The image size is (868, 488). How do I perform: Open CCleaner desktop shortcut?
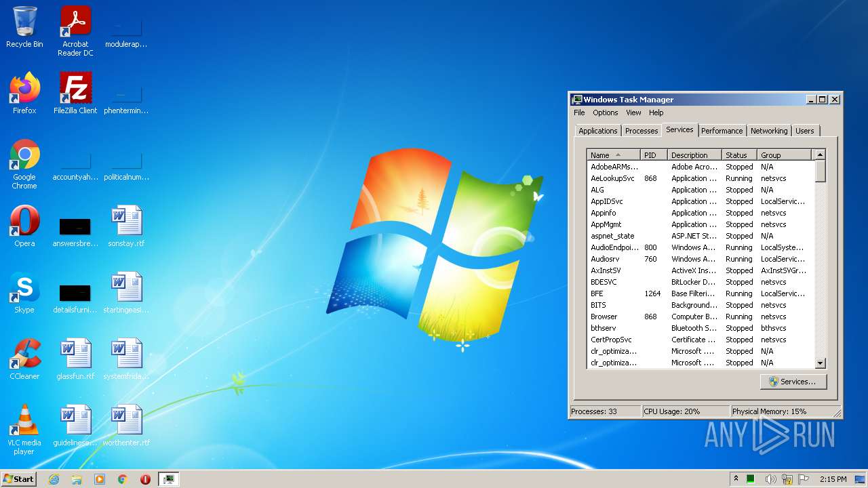point(24,359)
